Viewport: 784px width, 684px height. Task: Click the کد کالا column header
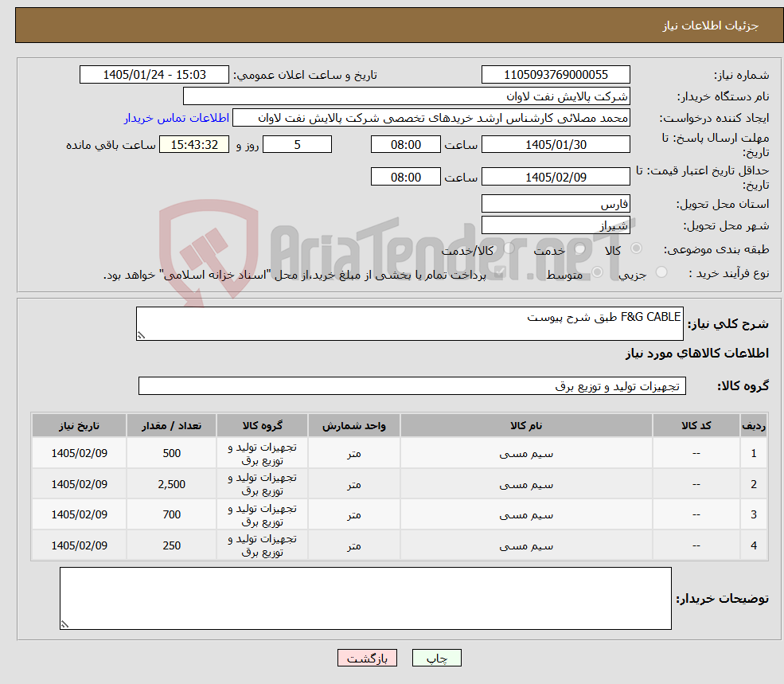696,425
